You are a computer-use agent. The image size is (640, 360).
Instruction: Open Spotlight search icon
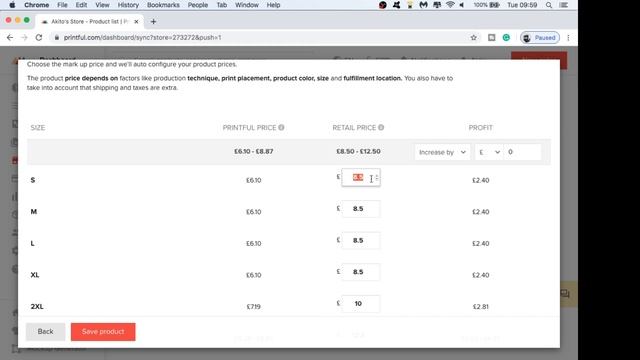(x=549, y=5)
